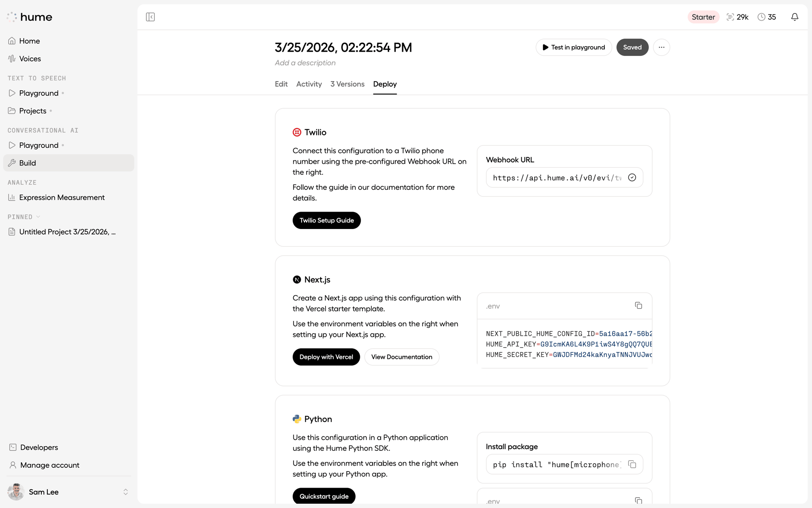This screenshot has height=508, width=812.
Task: Click the config title 3/25/2026, 02:22:54 PM
Action: pyautogui.click(x=343, y=47)
